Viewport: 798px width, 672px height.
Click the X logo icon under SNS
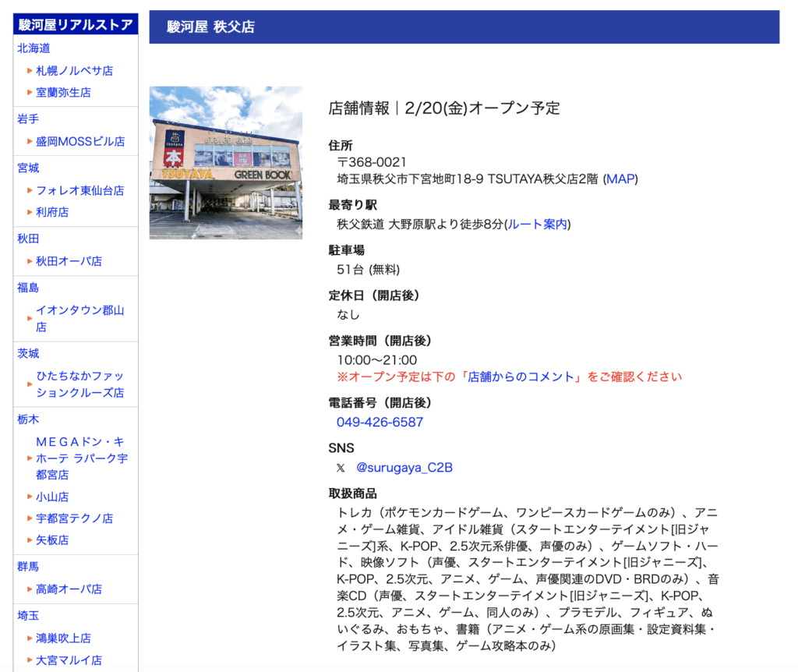coord(341,468)
